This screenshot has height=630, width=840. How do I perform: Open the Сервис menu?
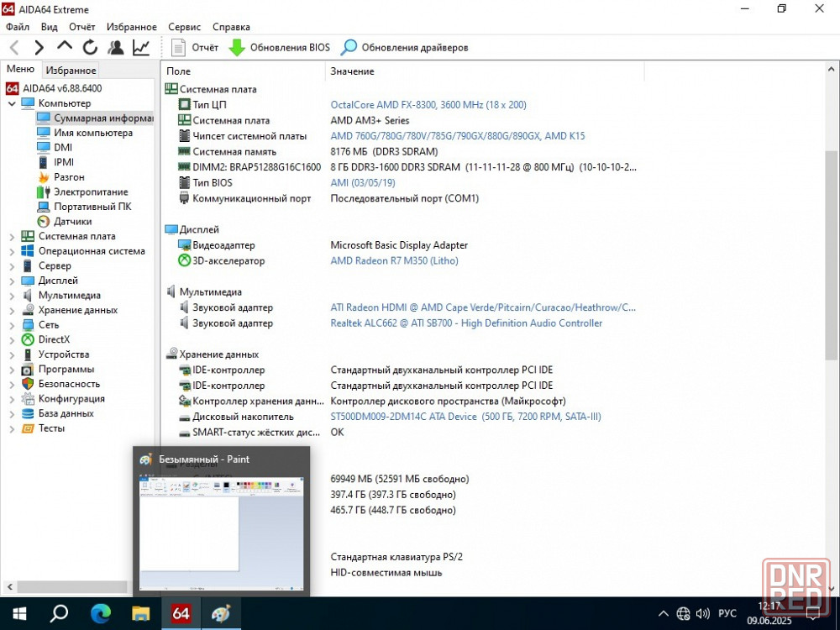pos(184,27)
